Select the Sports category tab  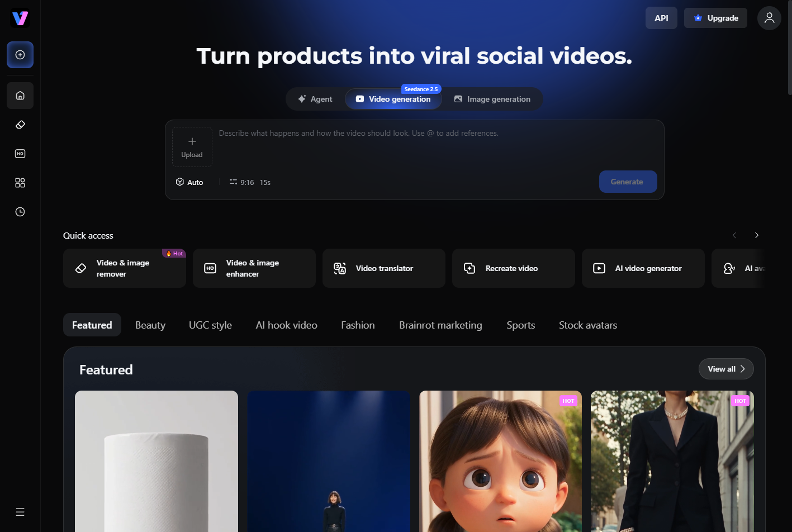tap(520, 325)
